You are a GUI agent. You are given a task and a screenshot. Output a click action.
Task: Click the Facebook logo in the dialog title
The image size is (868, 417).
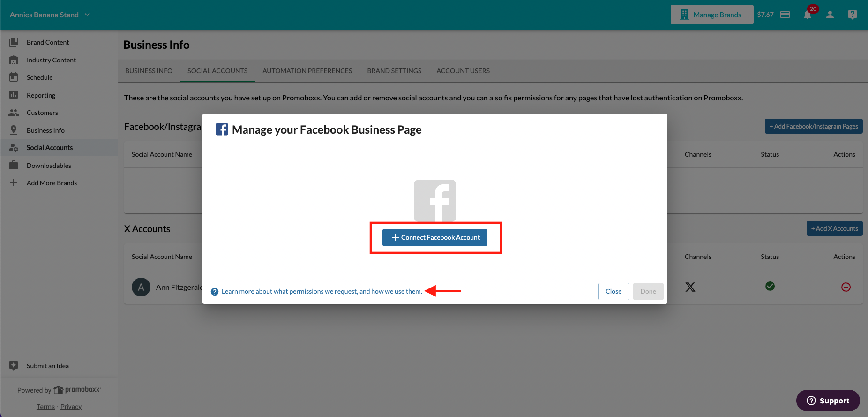click(x=222, y=129)
